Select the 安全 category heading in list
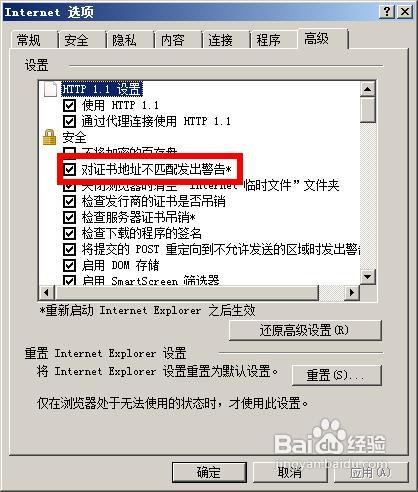The width and height of the screenshot is (418, 492). [74, 137]
